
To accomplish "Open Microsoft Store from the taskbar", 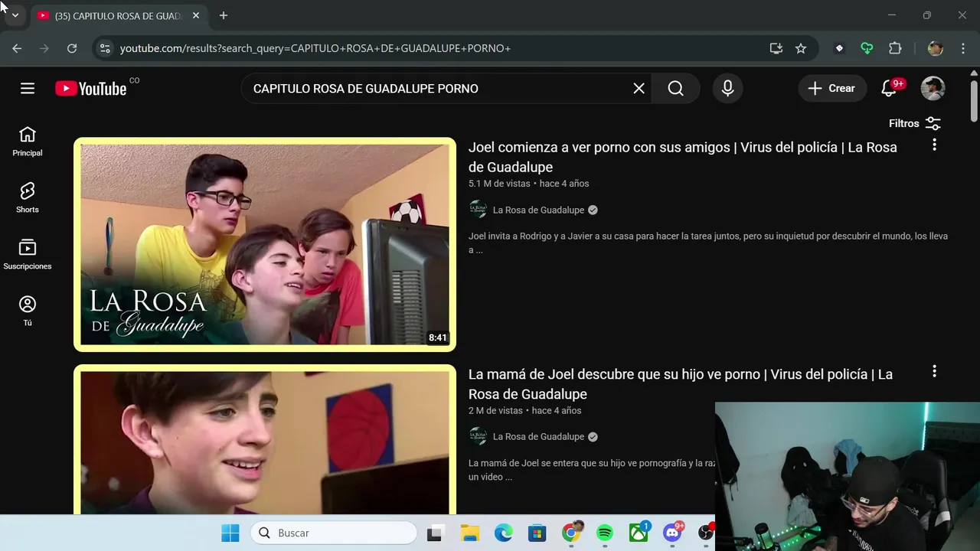I will pyautogui.click(x=537, y=533).
